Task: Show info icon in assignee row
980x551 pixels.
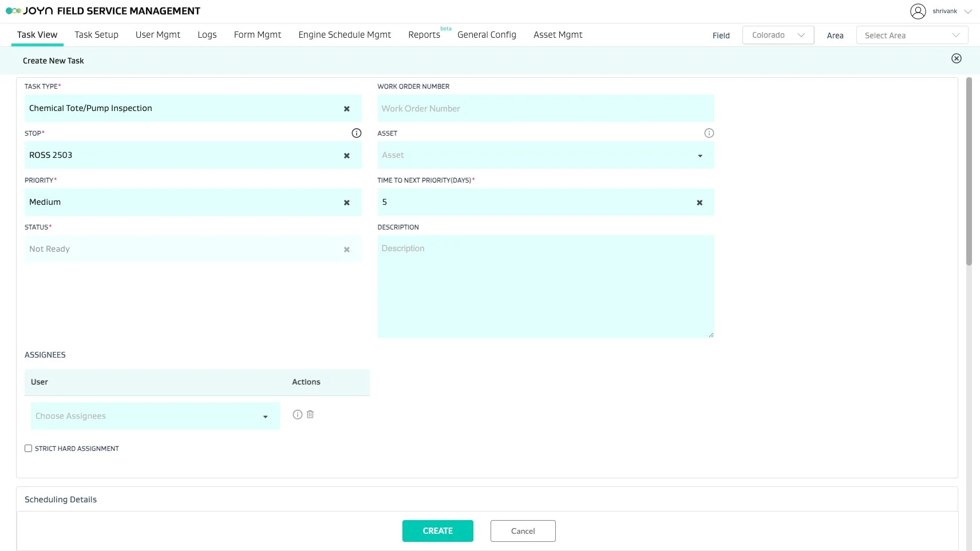Action: pyautogui.click(x=297, y=415)
